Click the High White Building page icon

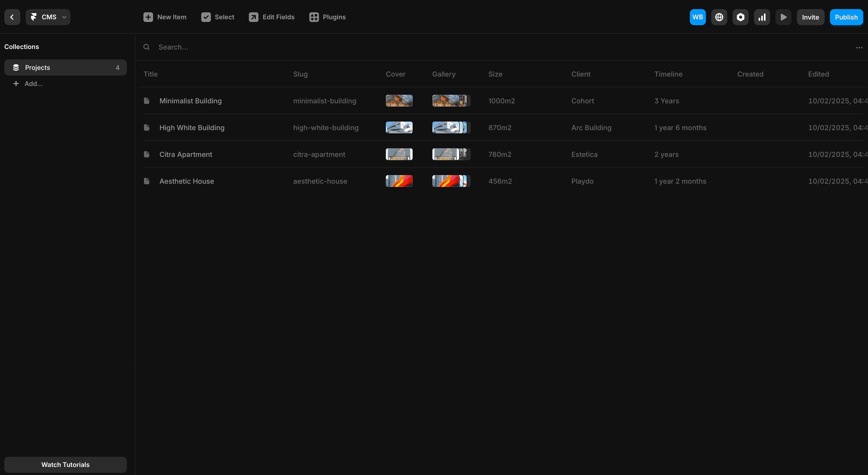coord(147,127)
